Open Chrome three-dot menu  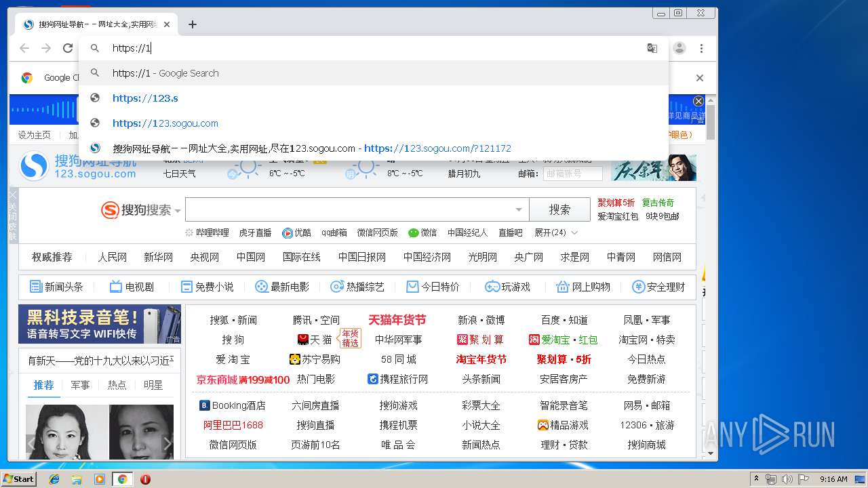click(702, 48)
